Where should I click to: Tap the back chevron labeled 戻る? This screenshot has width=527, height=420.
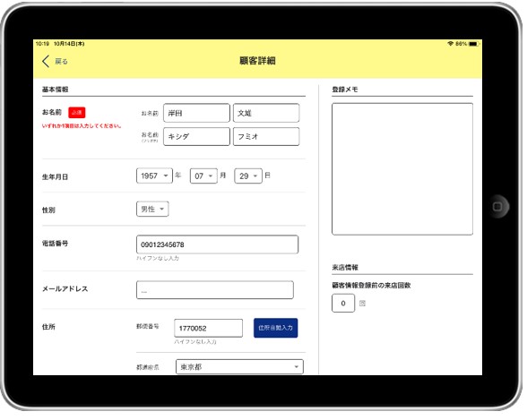click(x=55, y=62)
